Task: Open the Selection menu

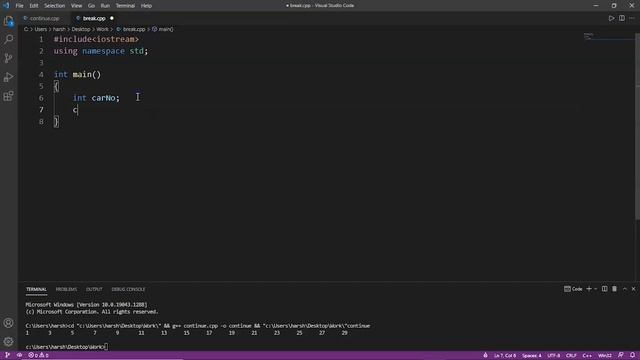Action: pos(55,6)
